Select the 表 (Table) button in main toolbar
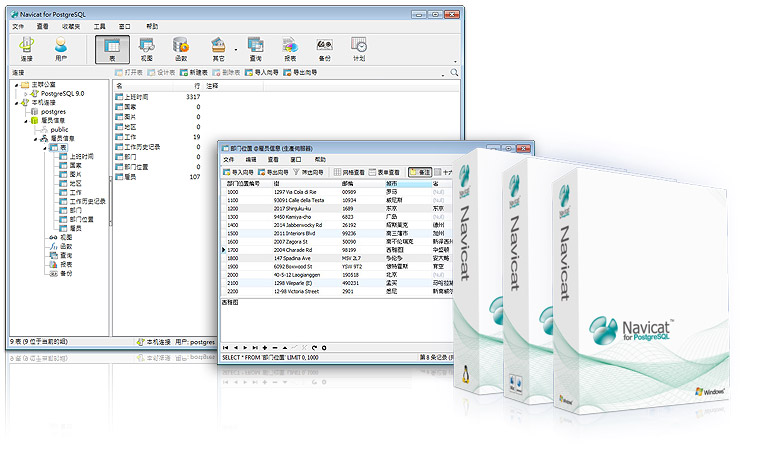The width and height of the screenshot is (765, 467). 112,49
